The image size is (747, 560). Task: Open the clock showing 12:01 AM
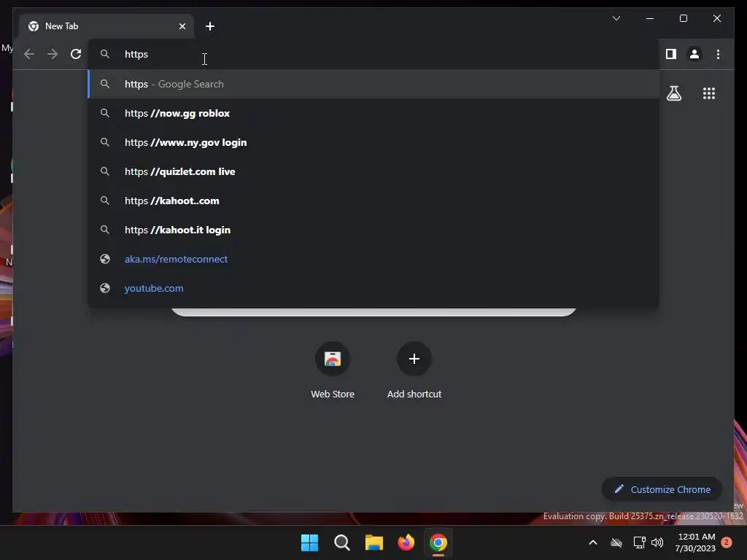pyautogui.click(x=695, y=542)
